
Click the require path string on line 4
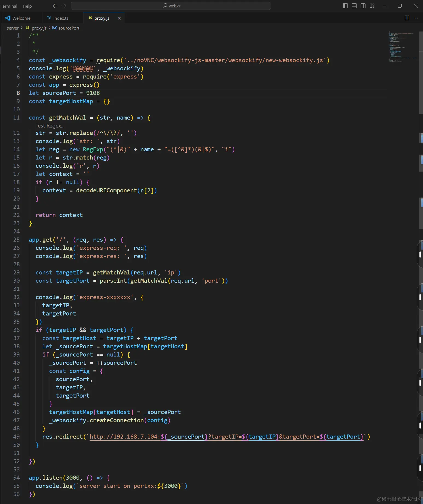coord(225,60)
